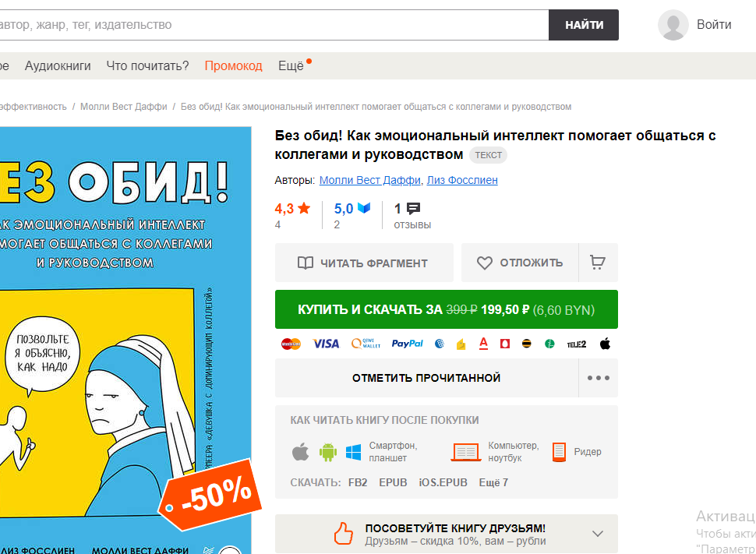Image resolution: width=756 pixels, height=554 pixels.
Task: Open the Аудиокниги menu item
Action: (x=58, y=65)
